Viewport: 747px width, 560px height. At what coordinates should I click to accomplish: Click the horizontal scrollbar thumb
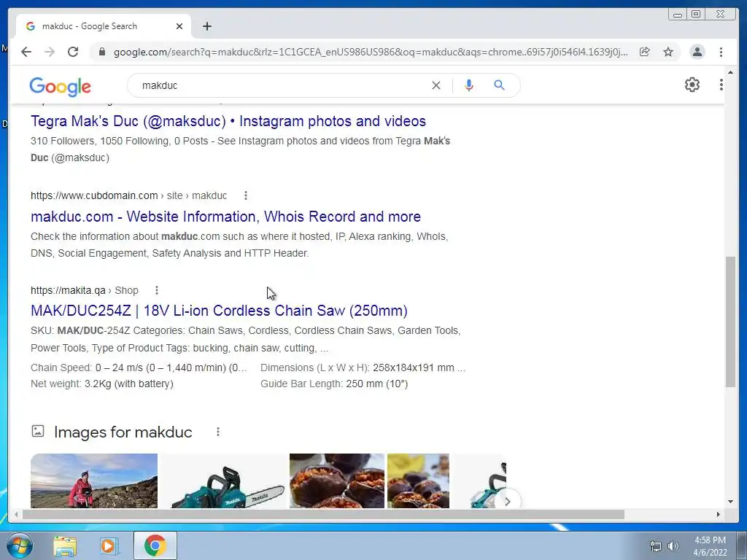[323, 514]
